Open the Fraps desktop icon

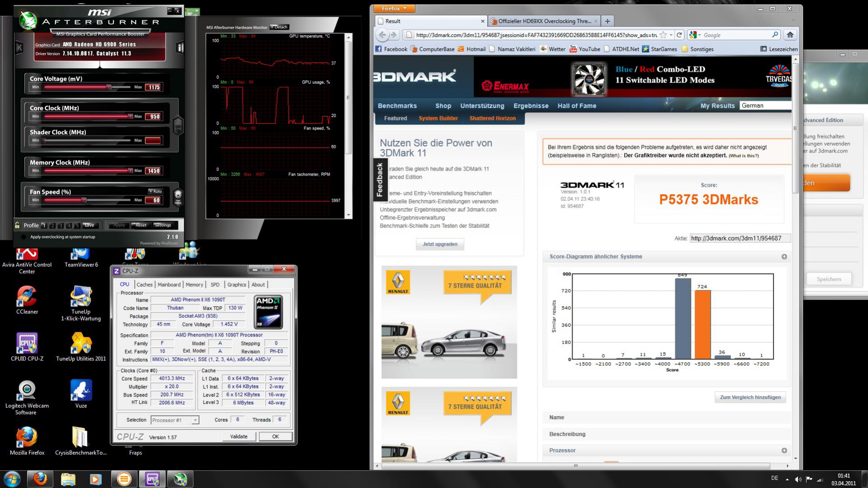[135, 451]
